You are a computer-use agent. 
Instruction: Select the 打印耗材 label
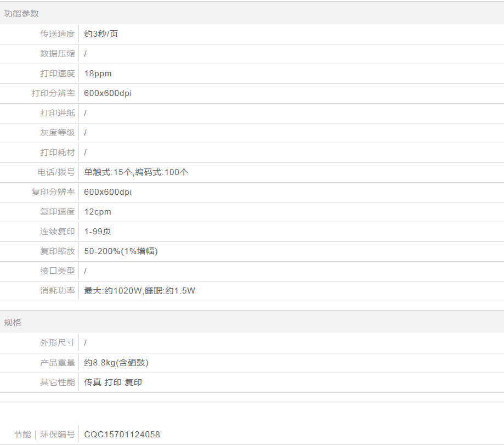click(57, 153)
